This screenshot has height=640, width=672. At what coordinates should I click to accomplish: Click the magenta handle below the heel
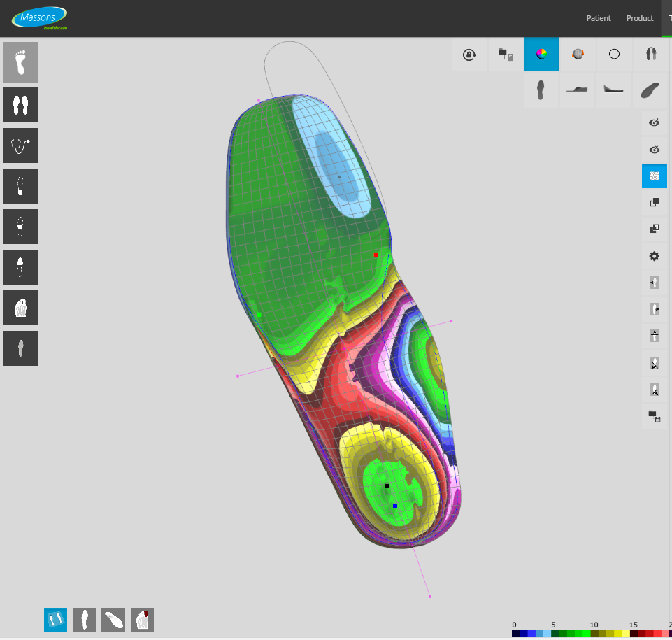point(430,596)
